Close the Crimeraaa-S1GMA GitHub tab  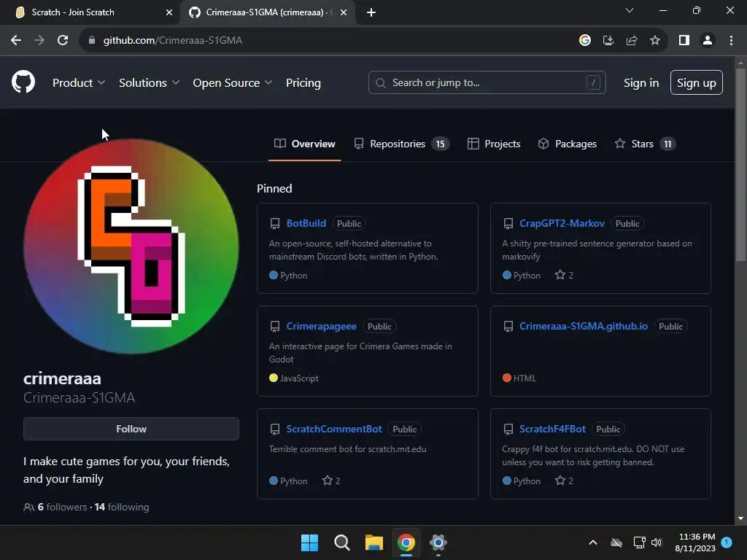pos(344,12)
